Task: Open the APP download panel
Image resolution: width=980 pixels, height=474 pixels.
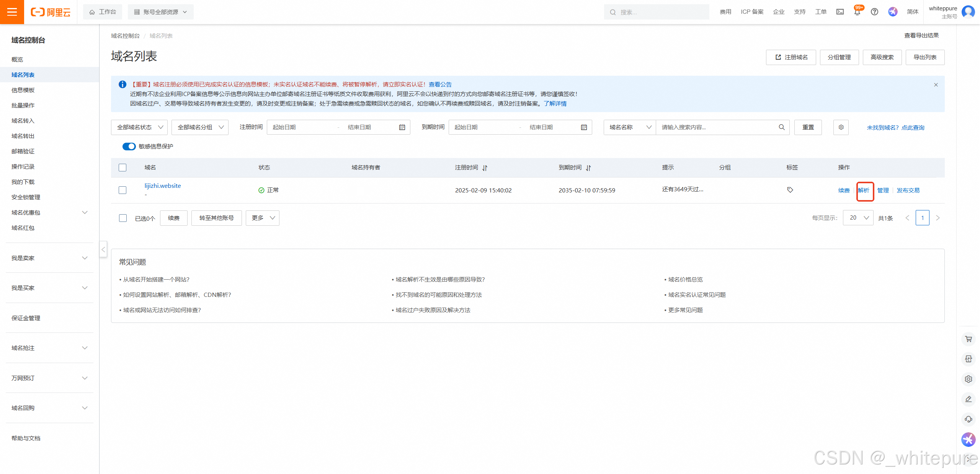Action: click(x=969, y=359)
